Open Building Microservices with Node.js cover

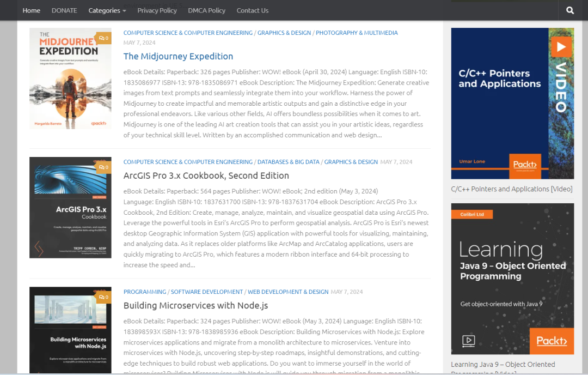(x=70, y=330)
